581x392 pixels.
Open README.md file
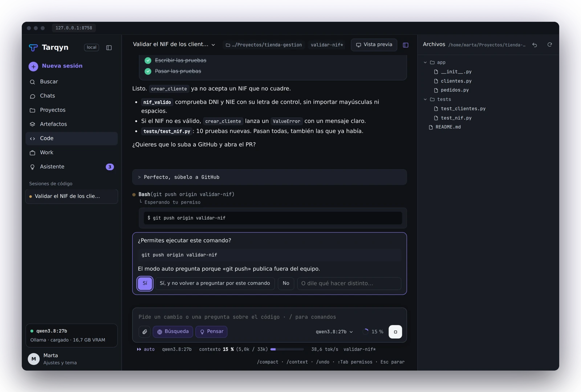click(448, 127)
